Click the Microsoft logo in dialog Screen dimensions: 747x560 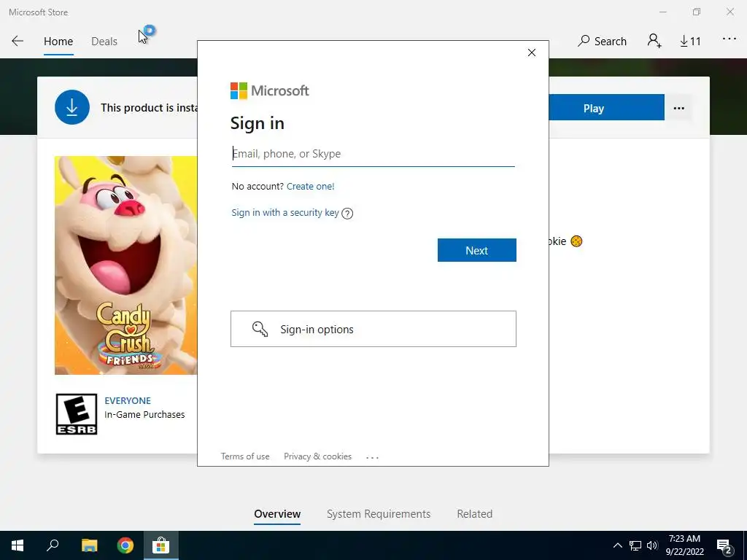270,90
